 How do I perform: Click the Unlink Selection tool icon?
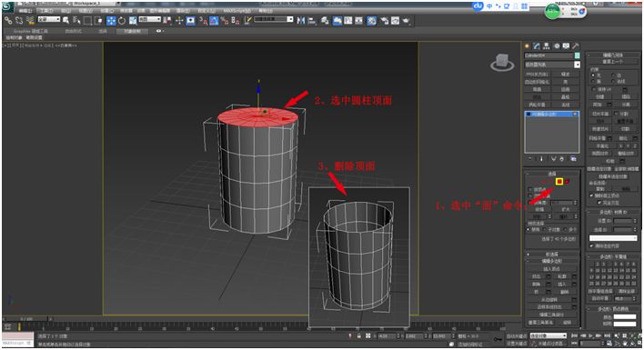(19, 21)
